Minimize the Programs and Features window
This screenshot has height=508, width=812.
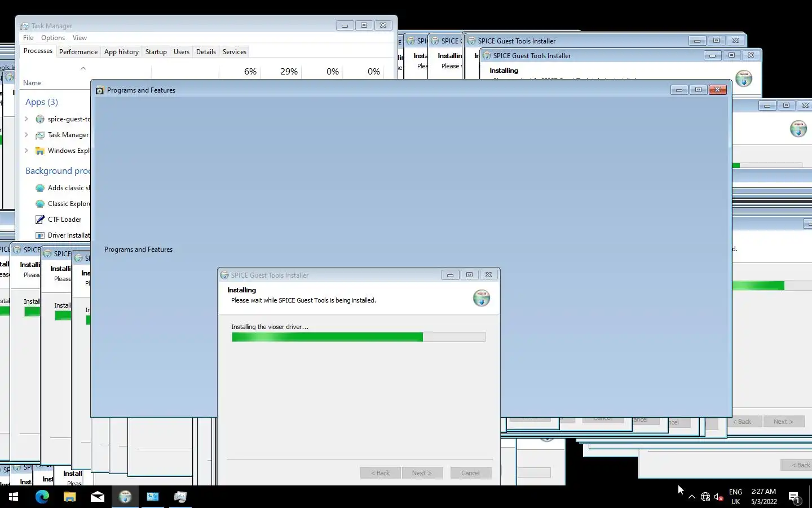pos(679,90)
